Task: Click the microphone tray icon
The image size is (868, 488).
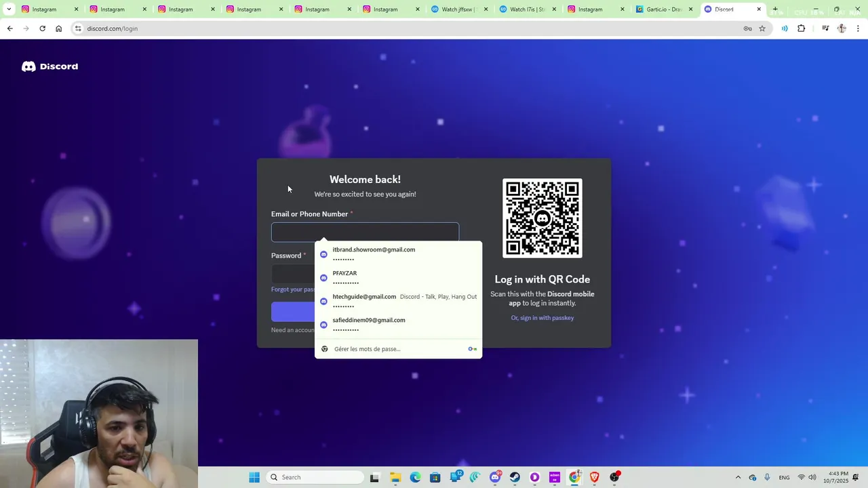Action: tap(767, 477)
